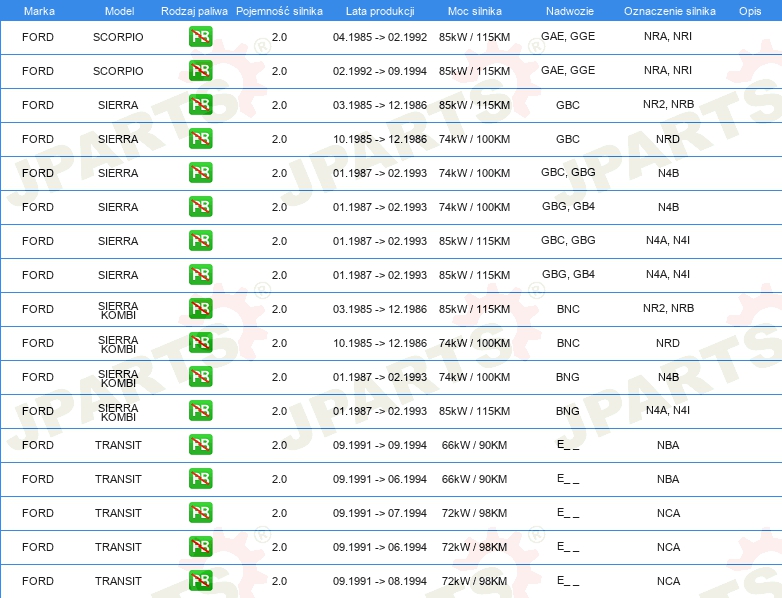Click NRA, NRI in row starting 04.1985
The width and height of the screenshot is (782, 598).
668,36
